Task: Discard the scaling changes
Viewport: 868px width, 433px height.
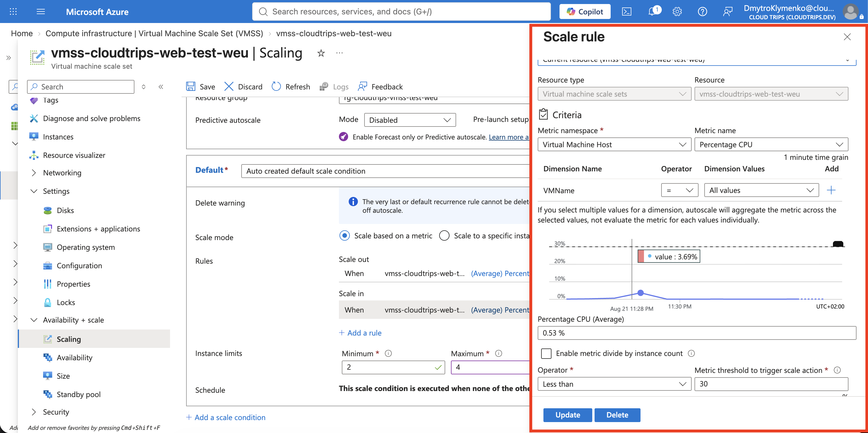Action: pyautogui.click(x=243, y=87)
